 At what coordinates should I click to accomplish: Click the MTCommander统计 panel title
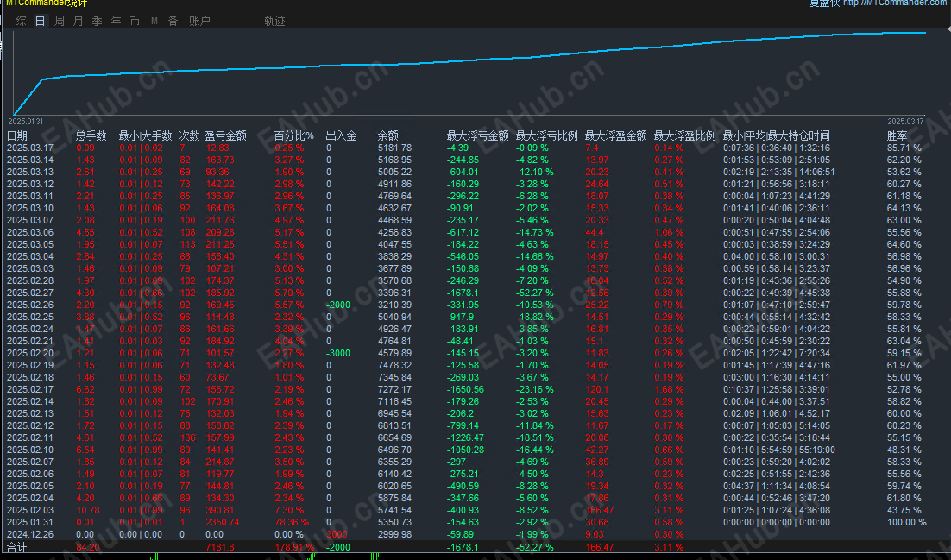click(47, 3)
